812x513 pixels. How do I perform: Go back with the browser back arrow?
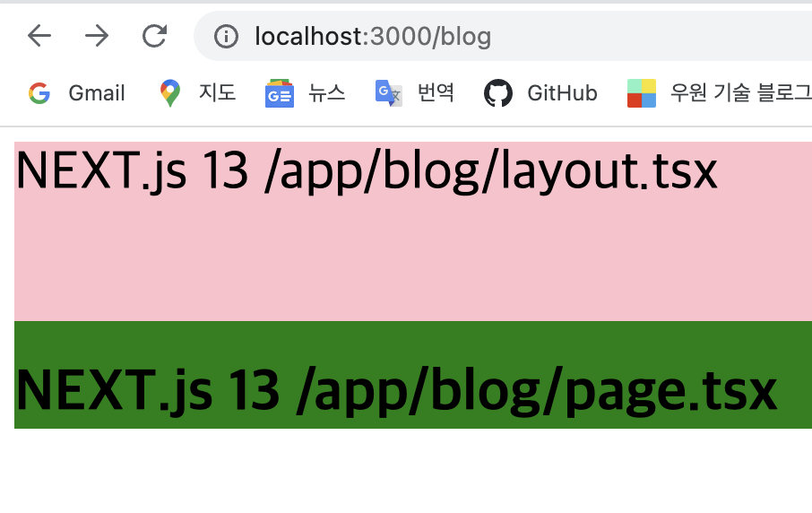[39, 36]
